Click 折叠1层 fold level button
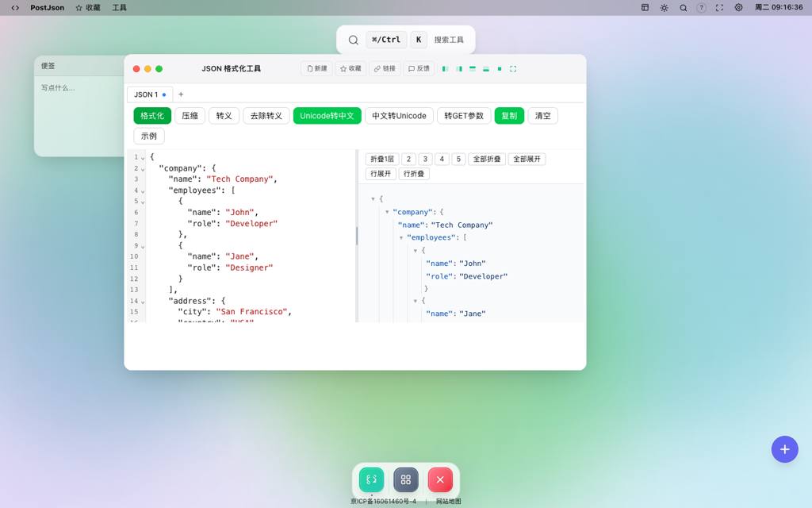 [x=382, y=159]
